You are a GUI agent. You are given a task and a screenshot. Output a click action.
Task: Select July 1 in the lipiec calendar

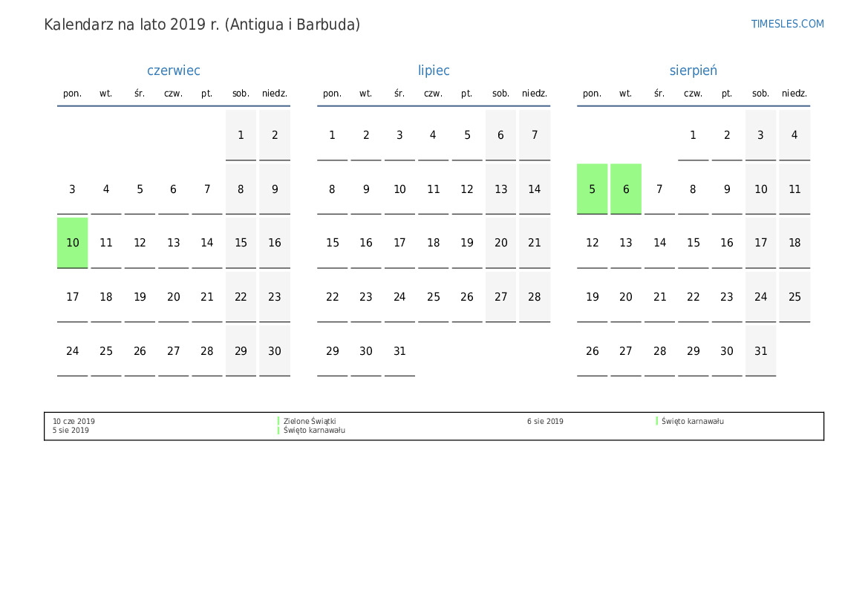[x=332, y=135]
